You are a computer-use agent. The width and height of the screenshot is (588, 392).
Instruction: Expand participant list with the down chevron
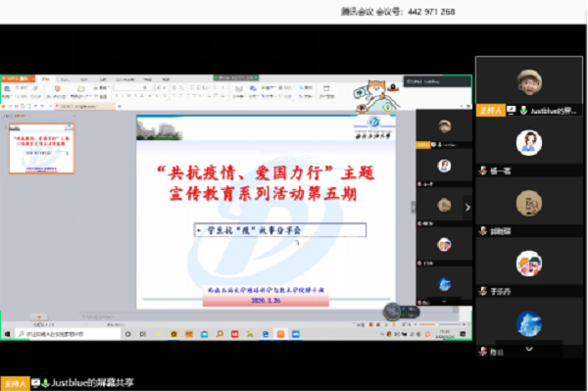tap(529, 347)
